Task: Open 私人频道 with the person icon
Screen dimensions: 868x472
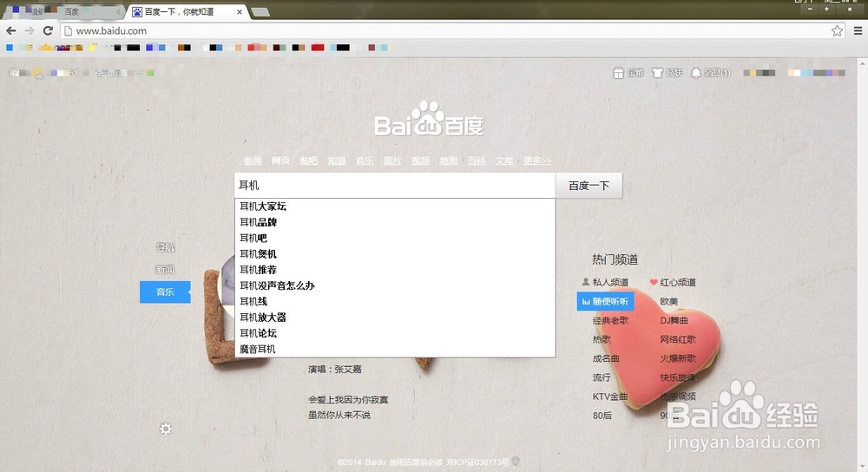Action: (x=605, y=282)
